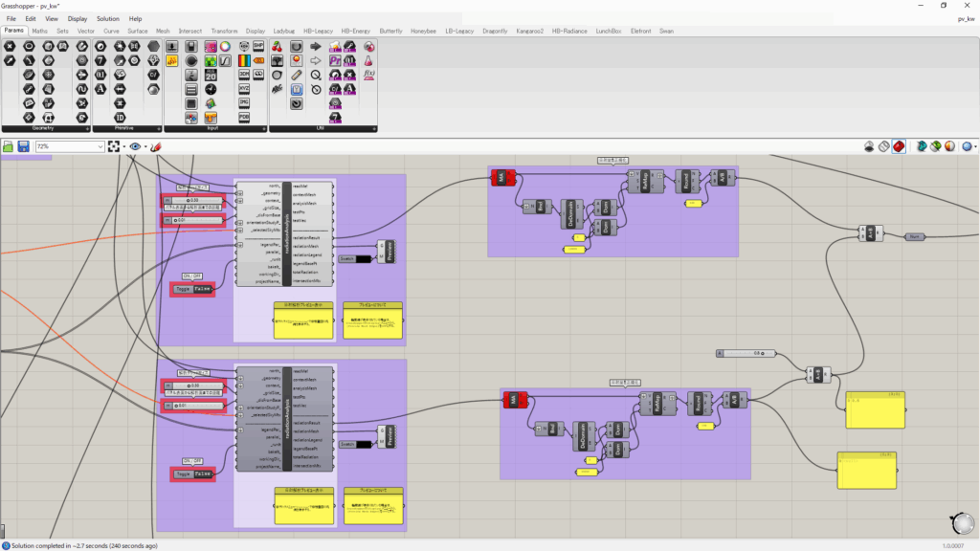Toggle the eye preview settings icon

pyautogui.click(x=136, y=146)
